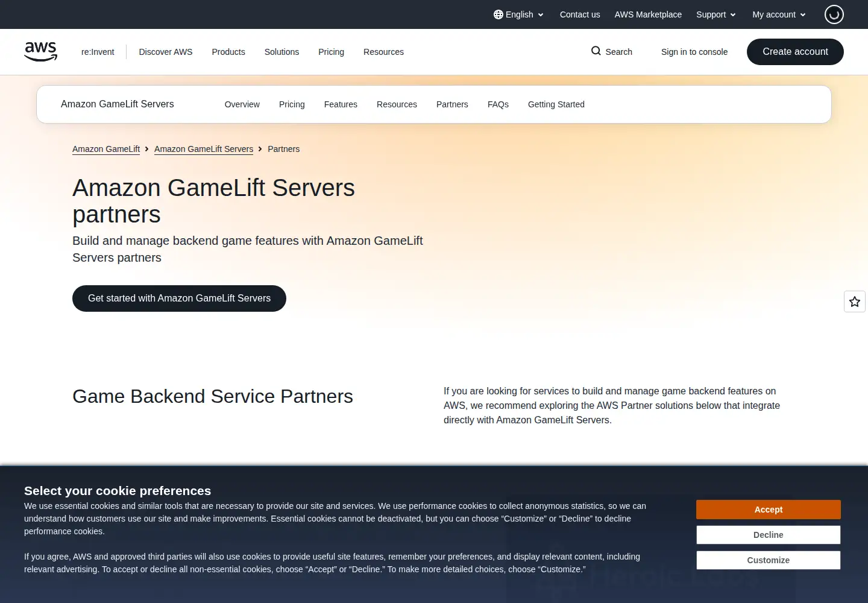
Task: Expand the Support dropdown
Action: coord(716,14)
